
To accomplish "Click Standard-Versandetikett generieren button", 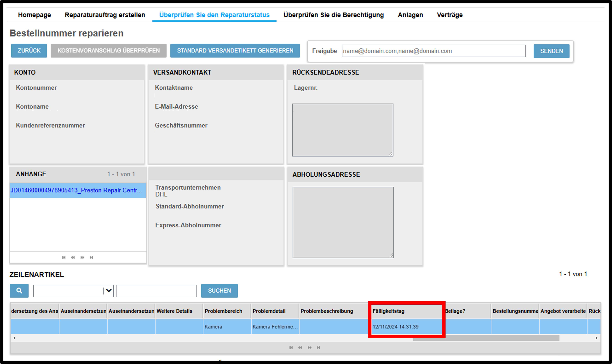I will click(x=235, y=51).
